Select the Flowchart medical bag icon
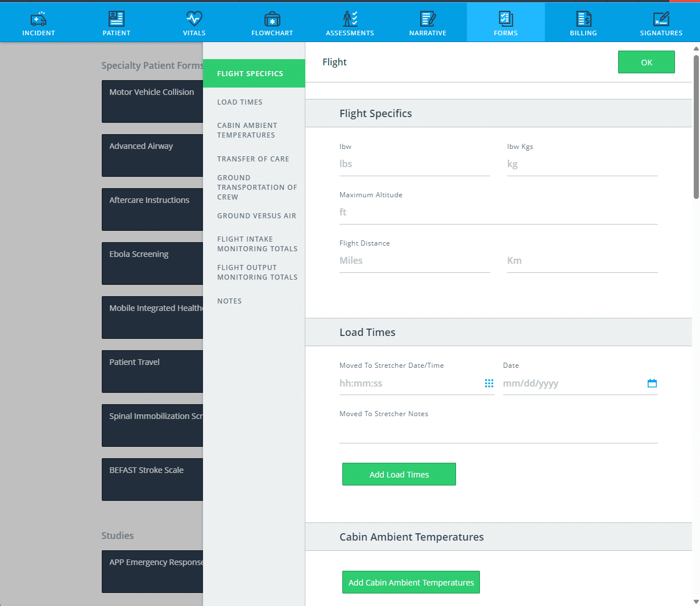 [x=272, y=19]
